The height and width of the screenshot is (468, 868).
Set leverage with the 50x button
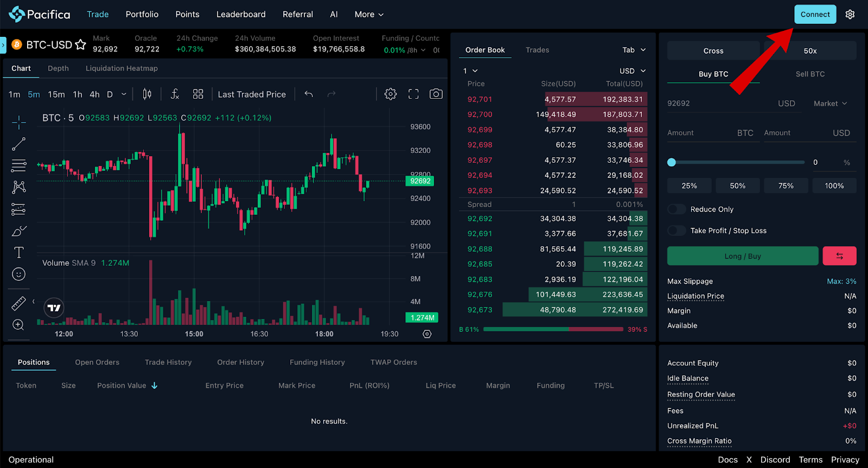pyautogui.click(x=810, y=51)
